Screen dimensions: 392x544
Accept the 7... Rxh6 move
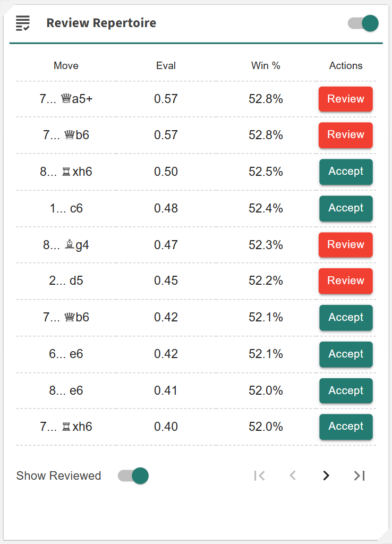point(345,427)
